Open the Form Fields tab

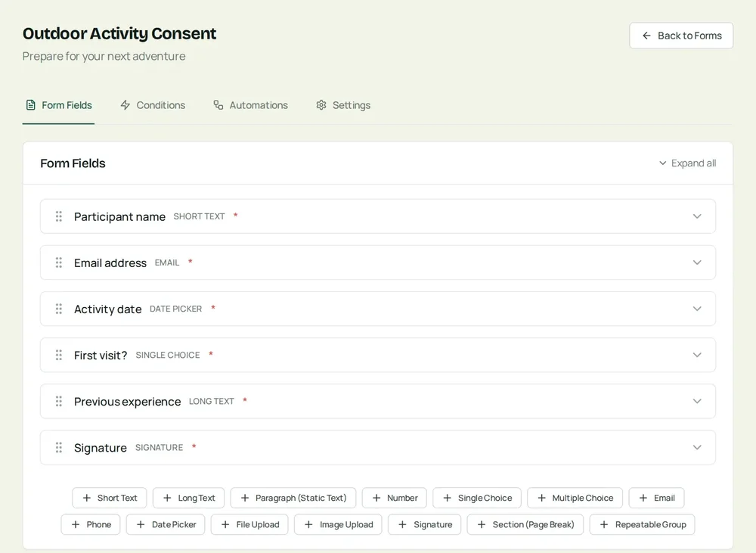(x=58, y=105)
